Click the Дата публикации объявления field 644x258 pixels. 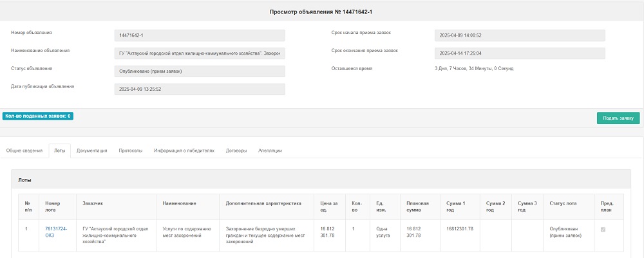pyautogui.click(x=199, y=89)
